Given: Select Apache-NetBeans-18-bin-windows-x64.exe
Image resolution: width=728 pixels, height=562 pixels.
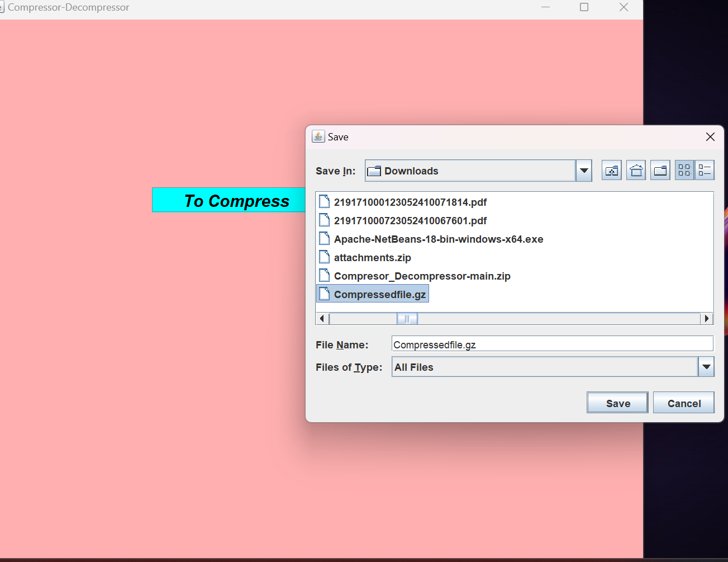Looking at the screenshot, I should point(439,239).
